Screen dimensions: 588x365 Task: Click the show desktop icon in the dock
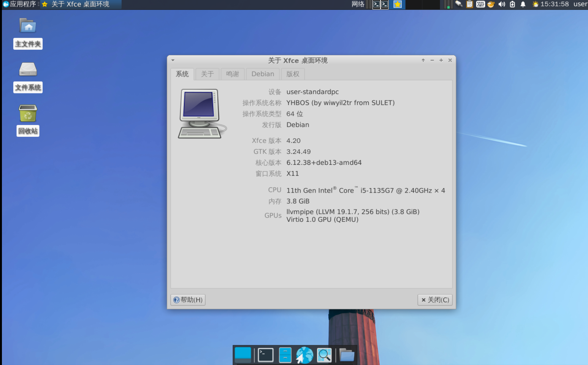[x=243, y=355]
